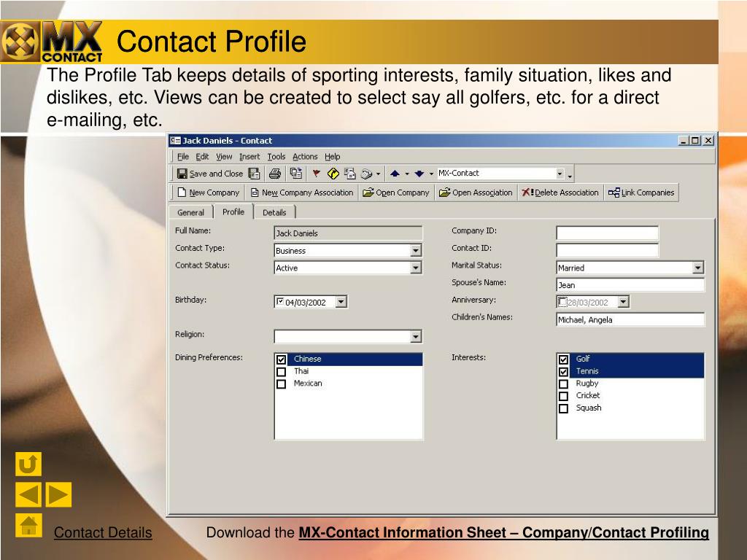This screenshot has height=560, width=747.
Task: Click Delete Association toolbar button
Action: click(x=560, y=192)
